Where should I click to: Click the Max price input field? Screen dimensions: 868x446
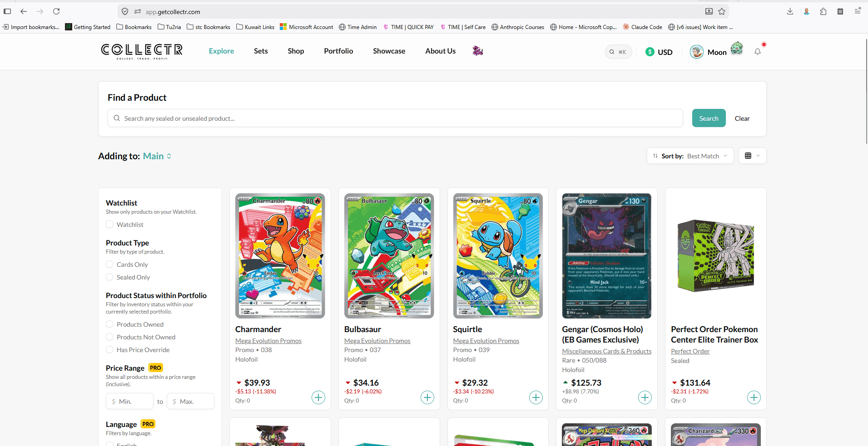(x=191, y=402)
